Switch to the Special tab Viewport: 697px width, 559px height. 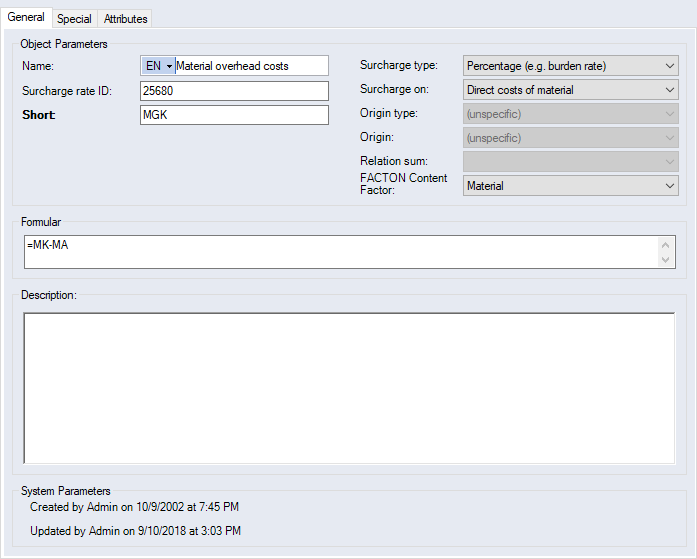pyautogui.click(x=74, y=19)
